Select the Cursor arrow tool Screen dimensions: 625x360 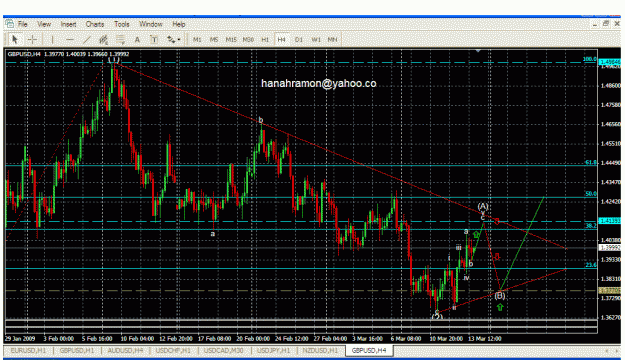15,39
